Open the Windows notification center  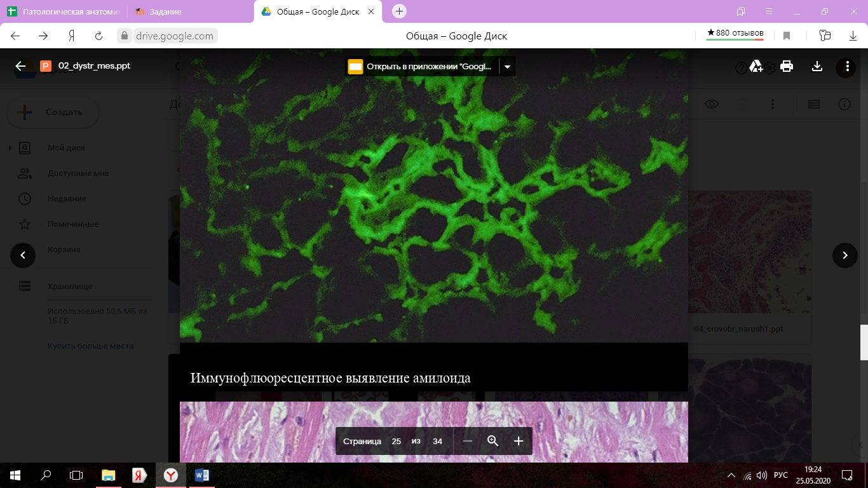pyautogui.click(x=846, y=475)
